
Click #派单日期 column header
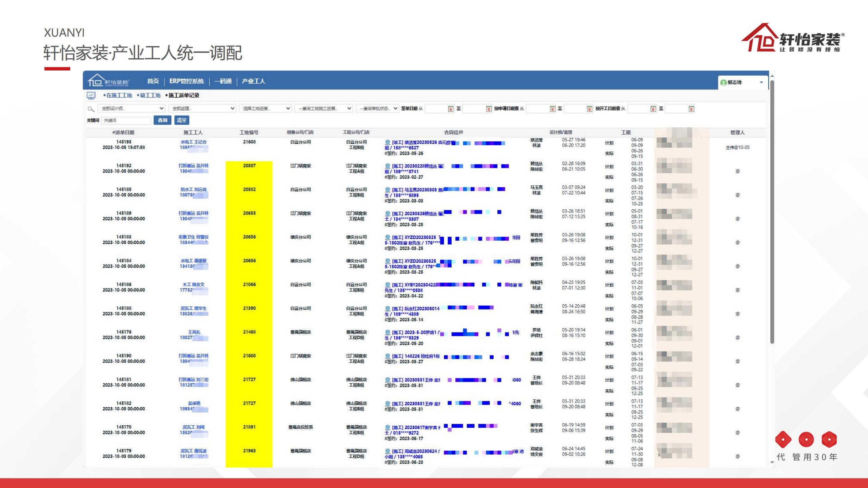click(123, 133)
